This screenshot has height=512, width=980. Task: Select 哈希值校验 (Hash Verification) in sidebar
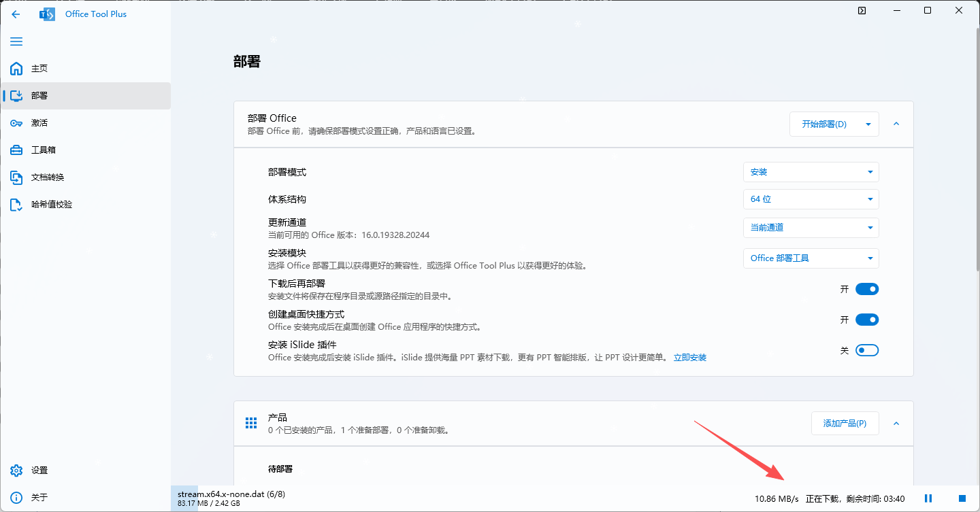48,204
